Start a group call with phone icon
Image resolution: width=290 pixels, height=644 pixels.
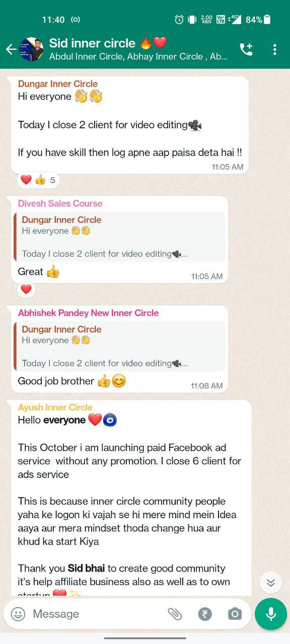(246, 49)
